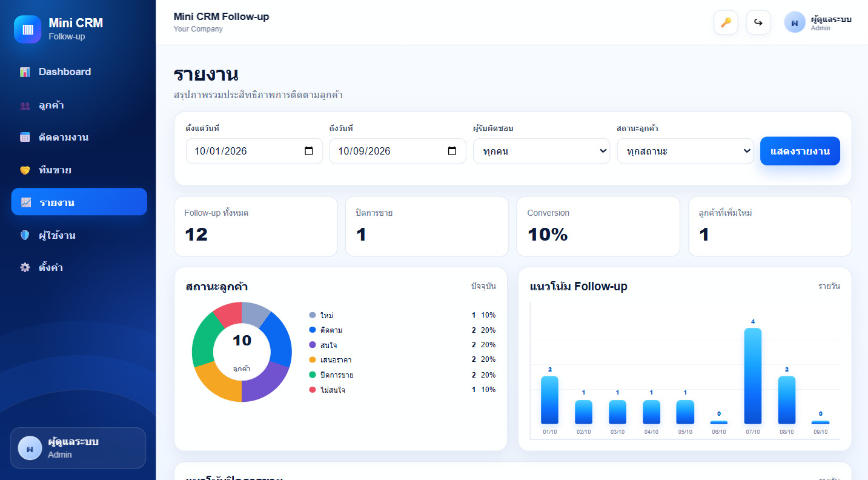Open the ทีมขาย menu item

coord(79,170)
